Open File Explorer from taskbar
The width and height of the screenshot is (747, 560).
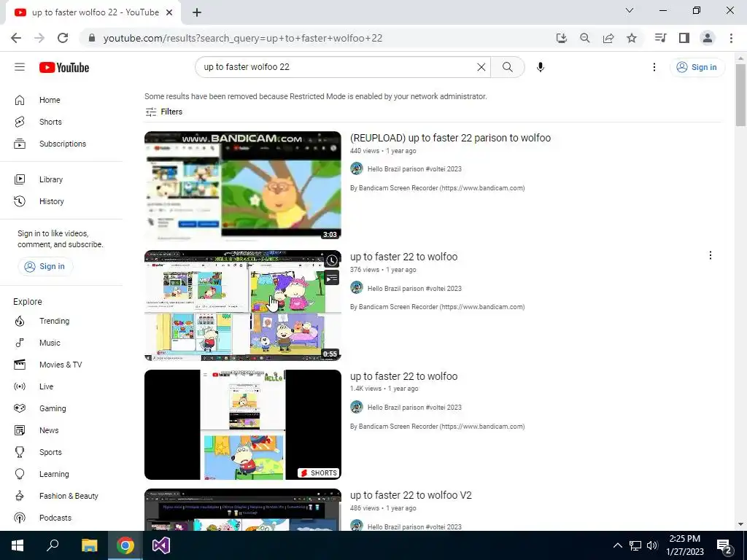(89, 545)
